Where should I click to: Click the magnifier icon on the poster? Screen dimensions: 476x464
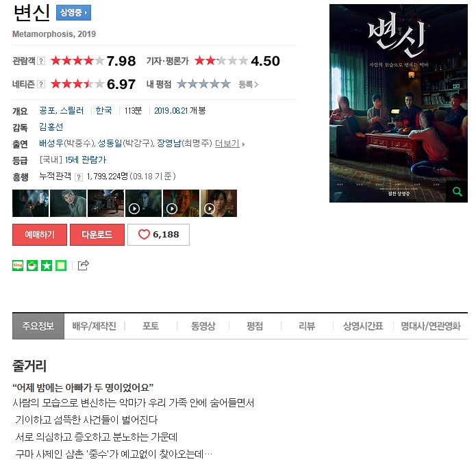tap(457, 192)
